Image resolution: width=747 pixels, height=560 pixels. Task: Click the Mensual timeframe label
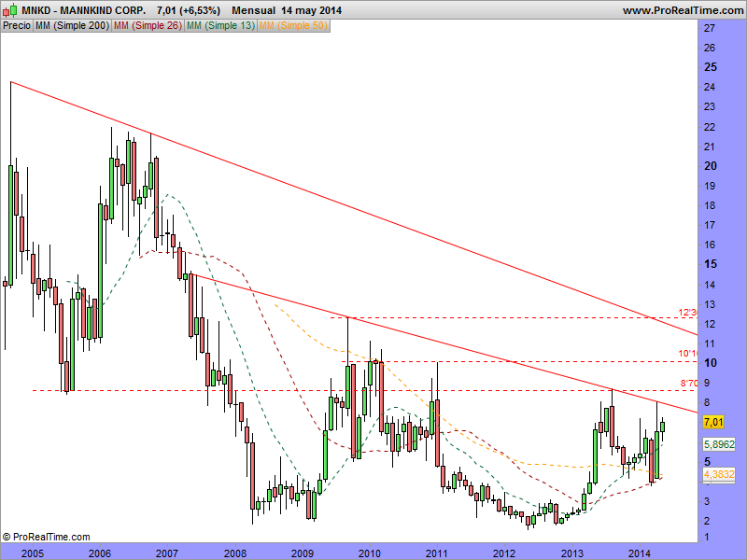tap(253, 10)
